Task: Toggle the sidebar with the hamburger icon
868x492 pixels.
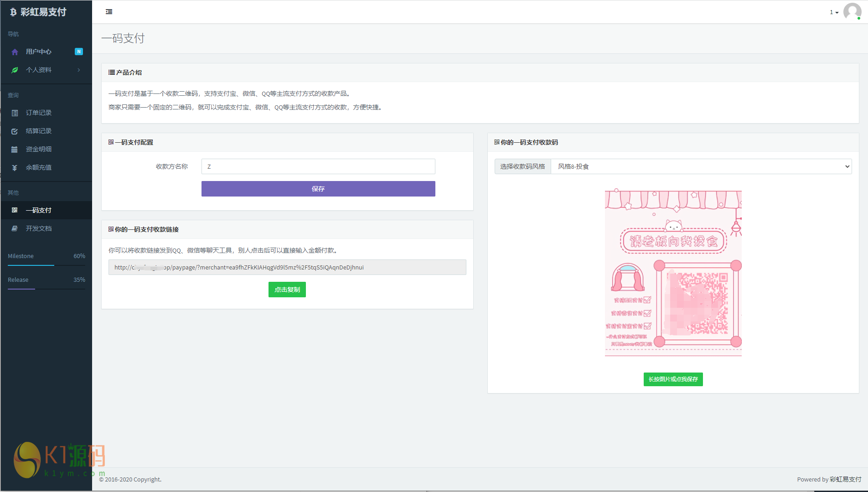Action: pos(109,12)
